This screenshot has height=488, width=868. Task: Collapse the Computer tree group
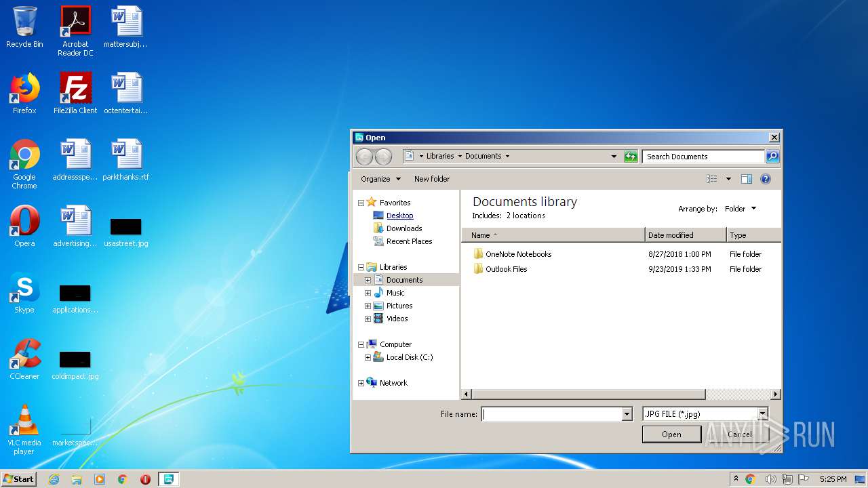[361, 344]
